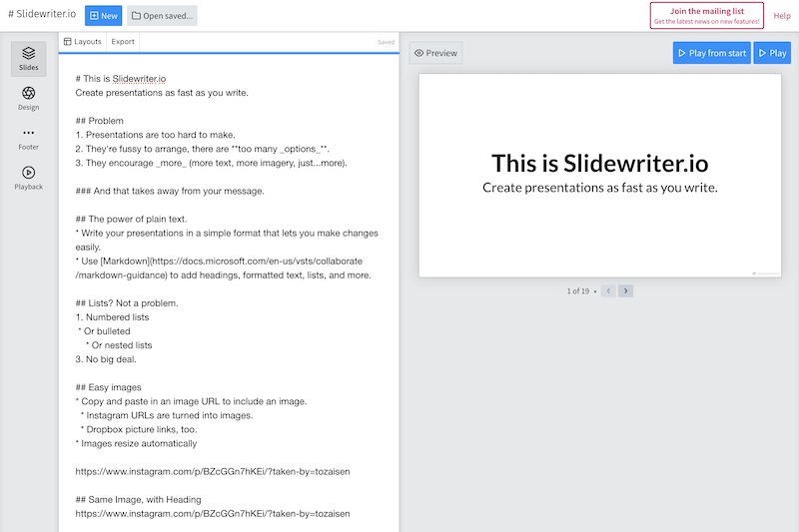The image size is (799, 532).
Task: Click '## The power of plain text.' line
Action: (131, 219)
